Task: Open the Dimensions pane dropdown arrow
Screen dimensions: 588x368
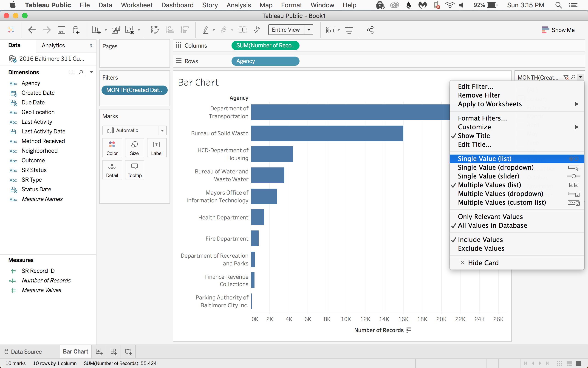Action: pos(91,72)
